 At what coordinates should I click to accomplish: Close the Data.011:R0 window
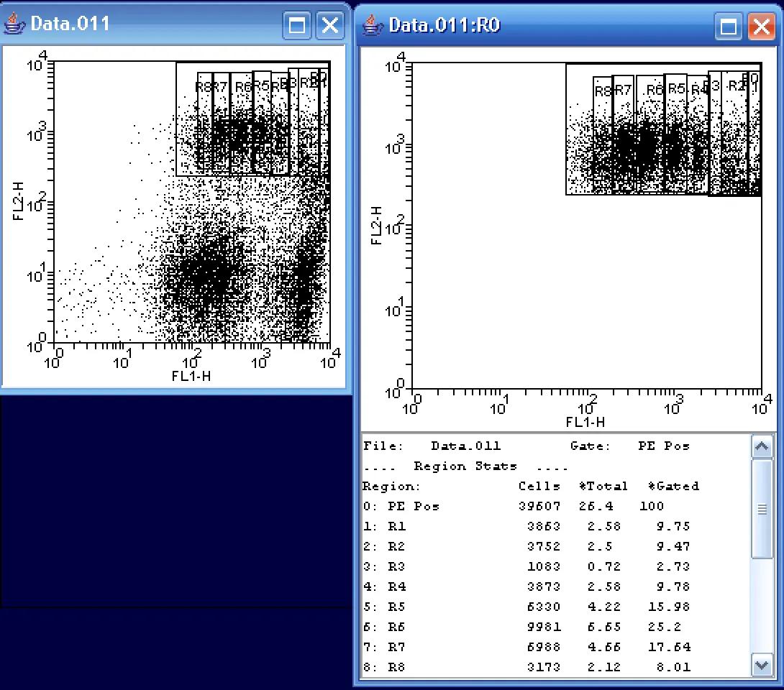(762, 26)
